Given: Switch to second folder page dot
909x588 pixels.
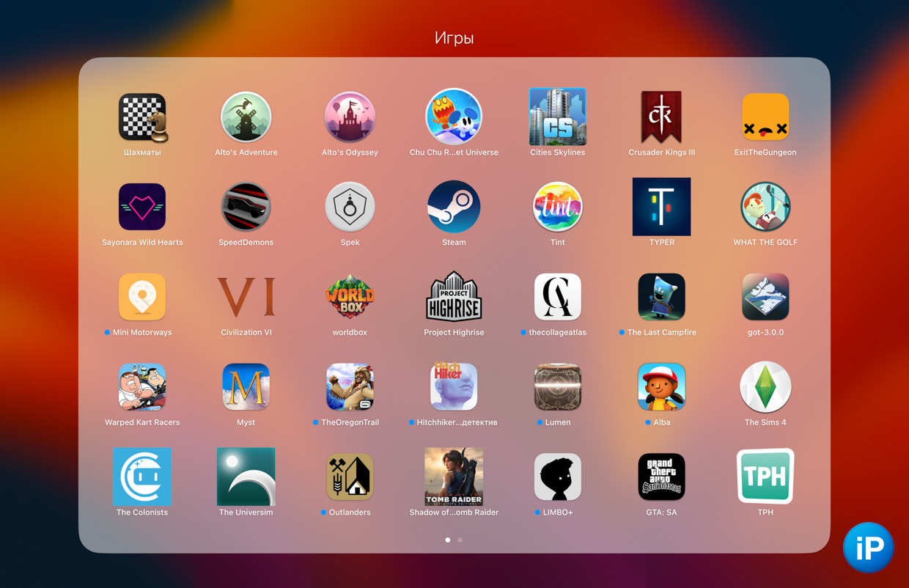Looking at the screenshot, I should pos(460,540).
